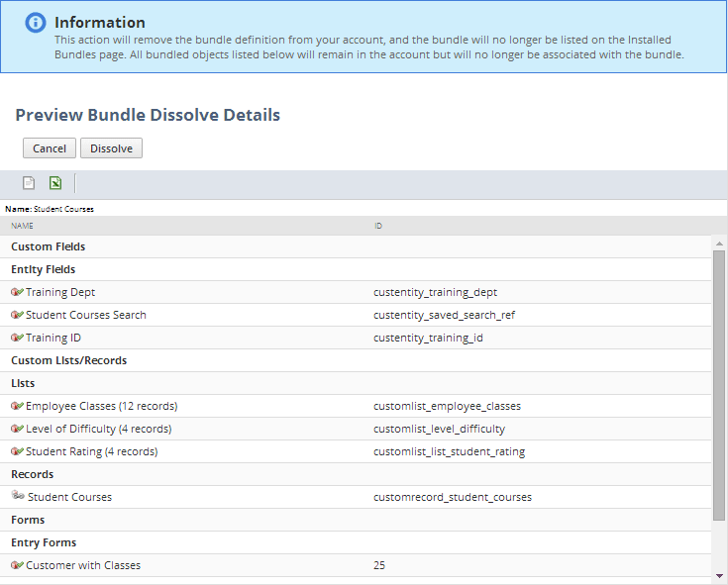The height and width of the screenshot is (585, 728).
Task: Select the Training Dept row name
Action: (x=60, y=292)
